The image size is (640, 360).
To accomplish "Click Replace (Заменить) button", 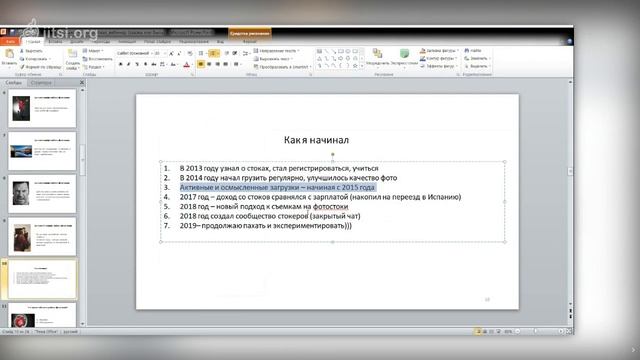I will [x=477, y=58].
